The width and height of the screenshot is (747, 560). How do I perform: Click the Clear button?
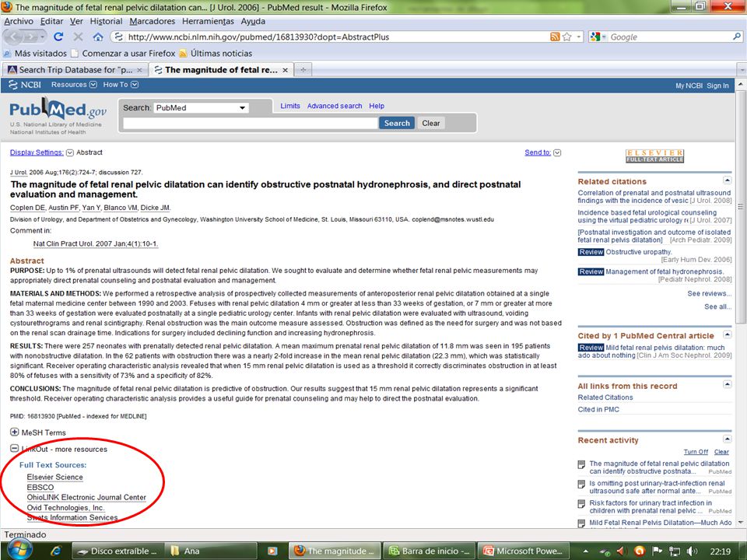[430, 123]
